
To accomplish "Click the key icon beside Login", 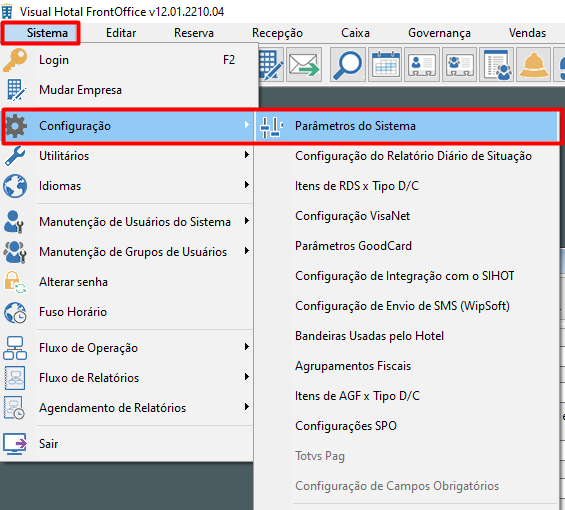I will [15, 60].
